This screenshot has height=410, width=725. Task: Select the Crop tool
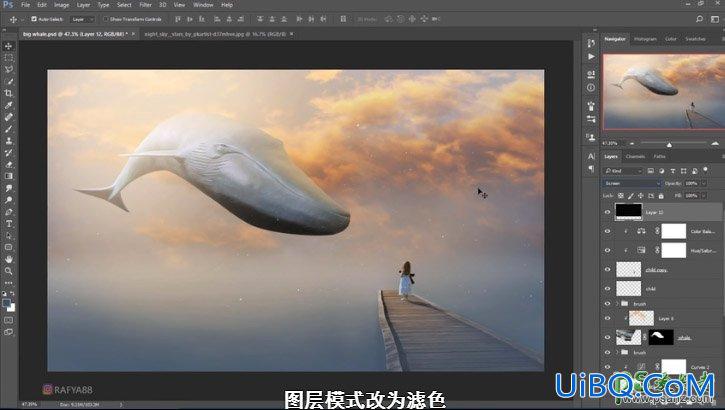(x=8, y=93)
